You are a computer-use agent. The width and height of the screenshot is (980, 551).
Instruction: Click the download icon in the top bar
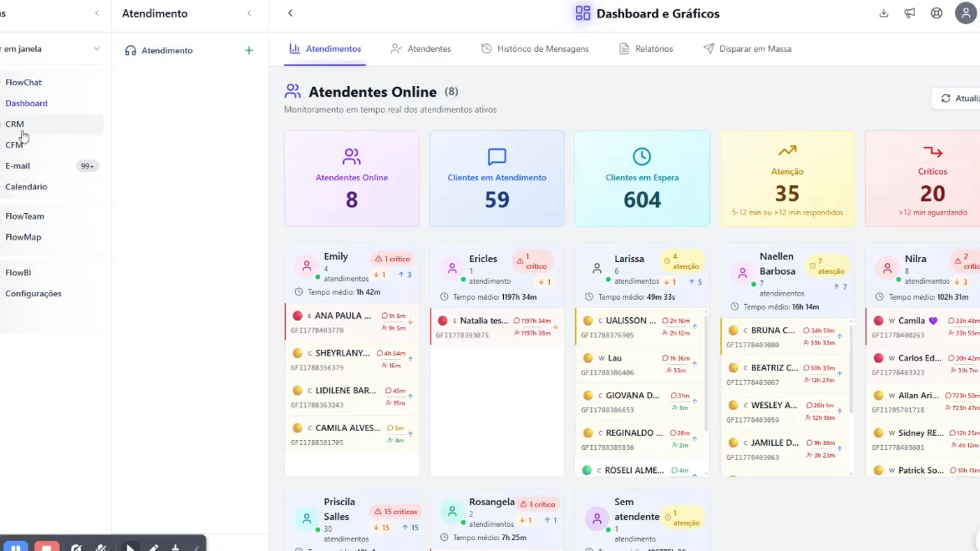click(884, 13)
